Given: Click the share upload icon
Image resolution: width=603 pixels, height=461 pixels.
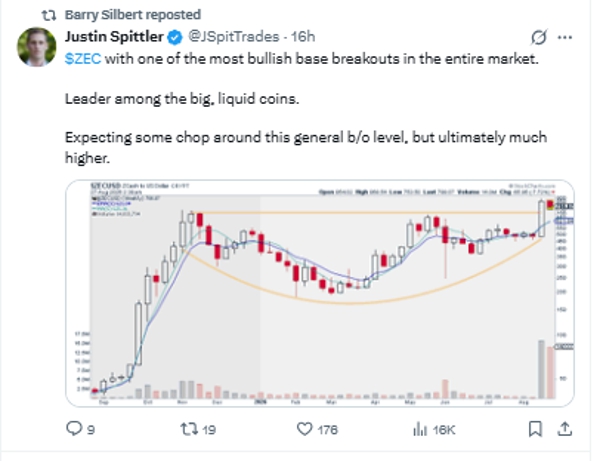Looking at the screenshot, I should [565, 429].
